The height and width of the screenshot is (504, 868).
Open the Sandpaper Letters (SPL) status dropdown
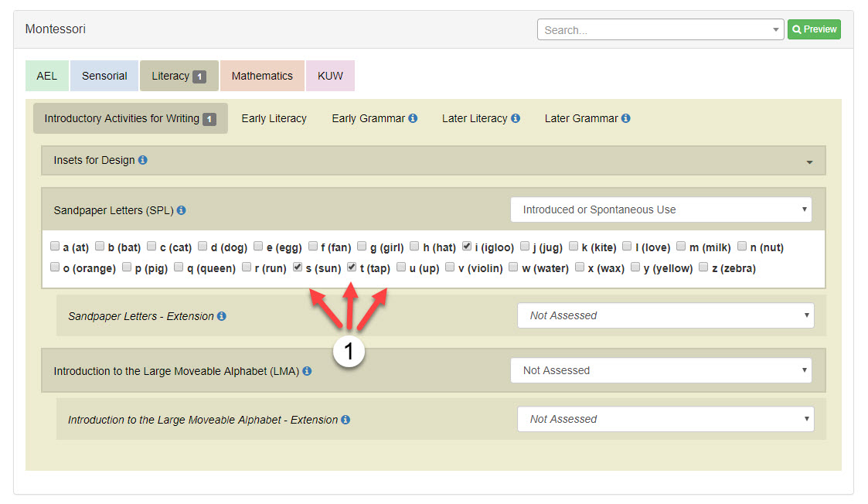coord(661,210)
